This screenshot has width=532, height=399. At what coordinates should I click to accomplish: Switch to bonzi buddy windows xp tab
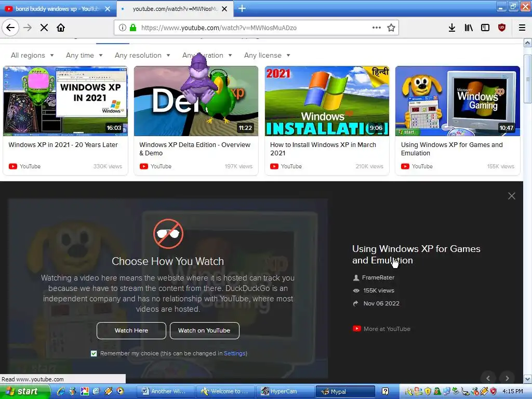click(x=57, y=9)
